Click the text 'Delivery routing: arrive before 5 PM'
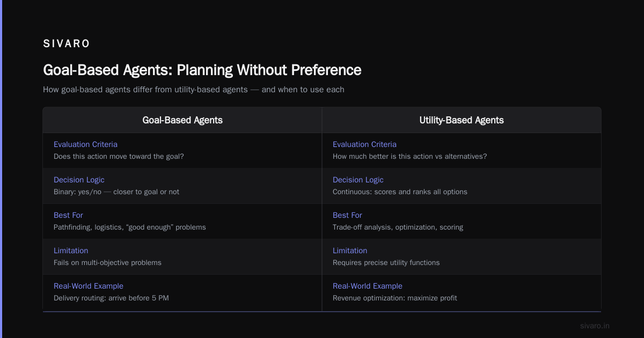This screenshot has height=338, width=644. coord(111,298)
